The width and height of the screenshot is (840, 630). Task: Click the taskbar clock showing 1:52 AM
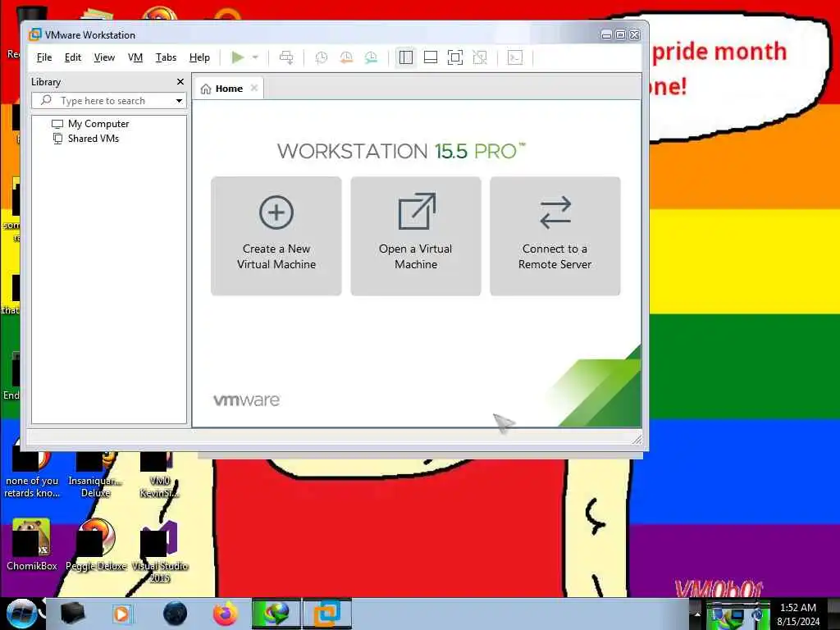pyautogui.click(x=798, y=614)
